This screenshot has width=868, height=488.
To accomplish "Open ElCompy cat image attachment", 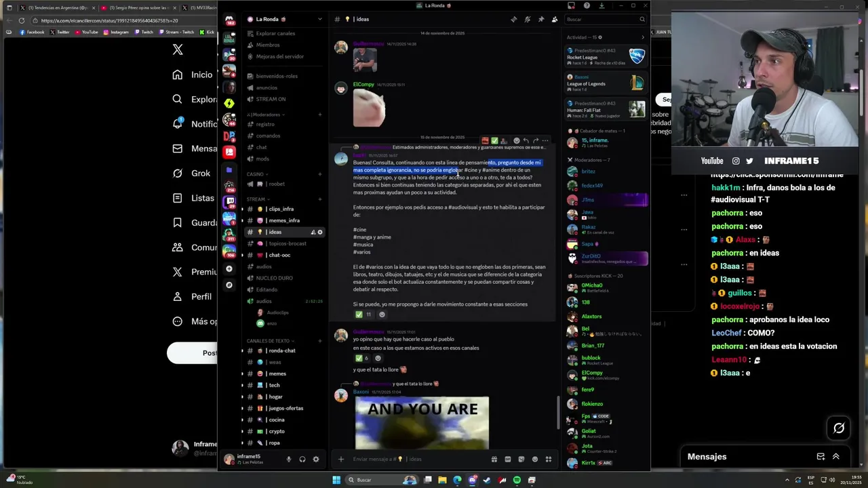I will (370, 108).
